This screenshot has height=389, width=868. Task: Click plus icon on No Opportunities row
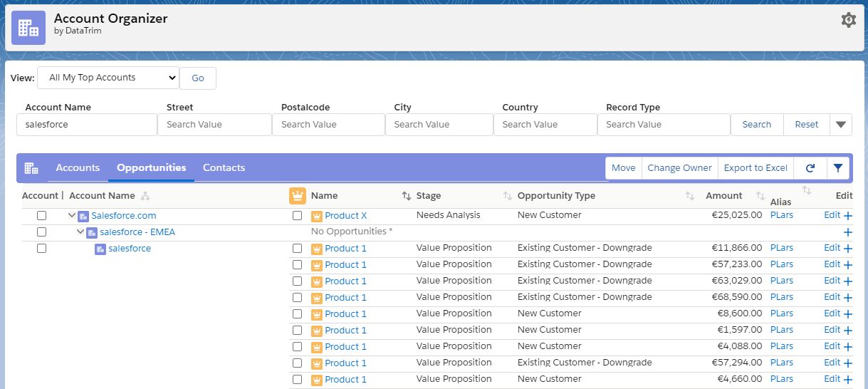point(847,232)
